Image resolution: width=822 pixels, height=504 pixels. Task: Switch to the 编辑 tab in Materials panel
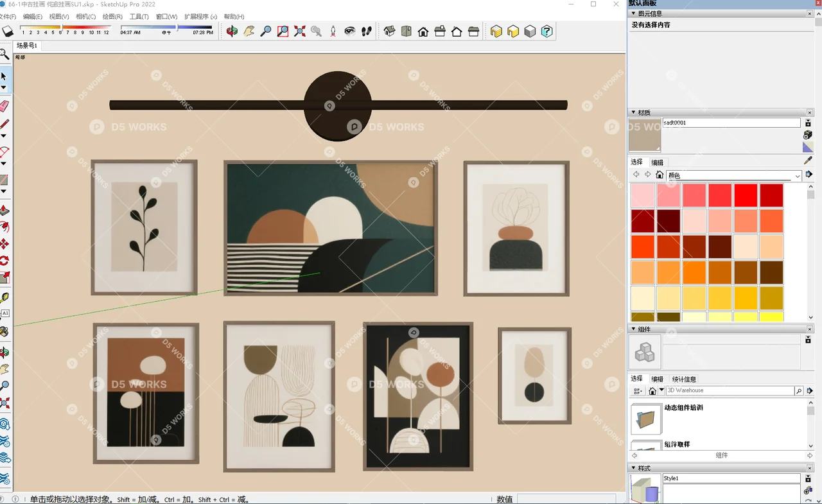(658, 162)
